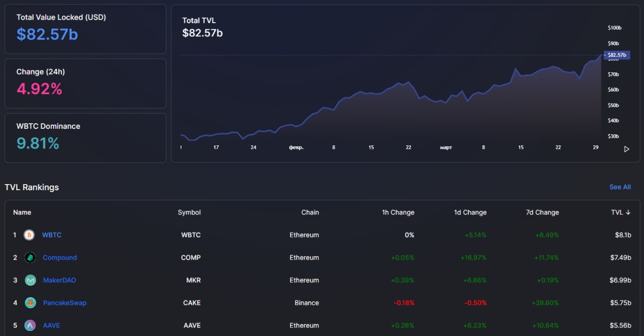Sort by 1d Change column header
644x336 pixels.
tap(470, 212)
